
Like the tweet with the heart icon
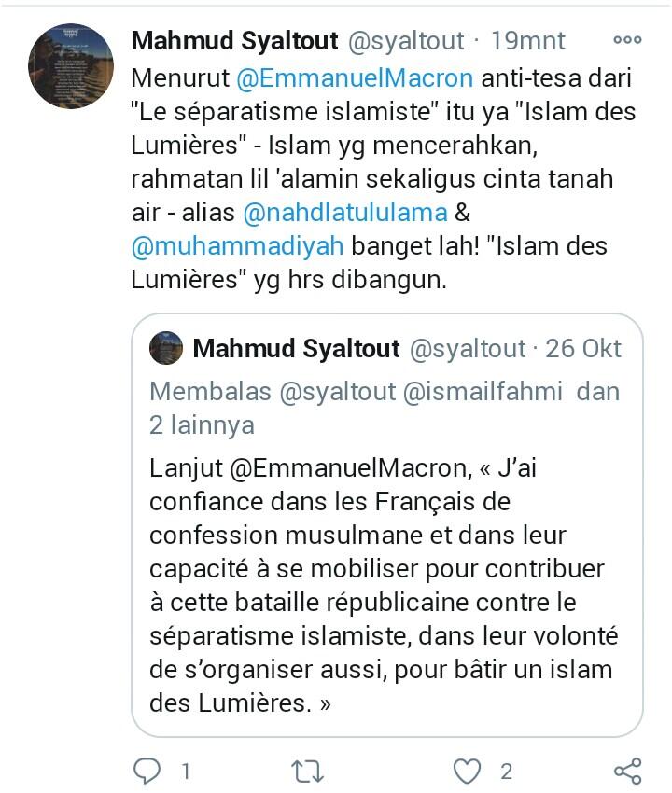click(x=467, y=771)
